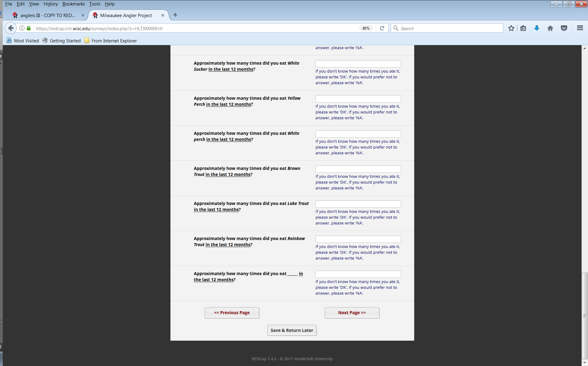
Task: Open the hamburger menu icon
Action: (x=580, y=28)
